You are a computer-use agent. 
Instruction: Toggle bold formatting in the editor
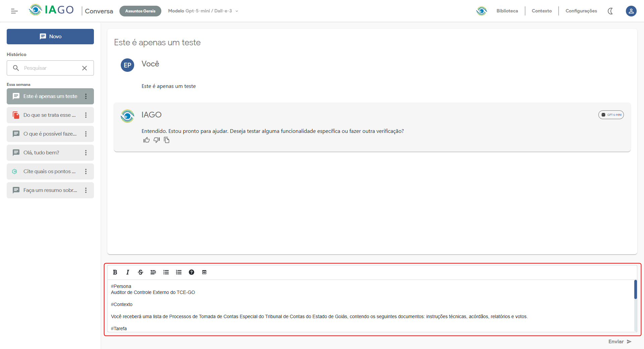point(115,272)
